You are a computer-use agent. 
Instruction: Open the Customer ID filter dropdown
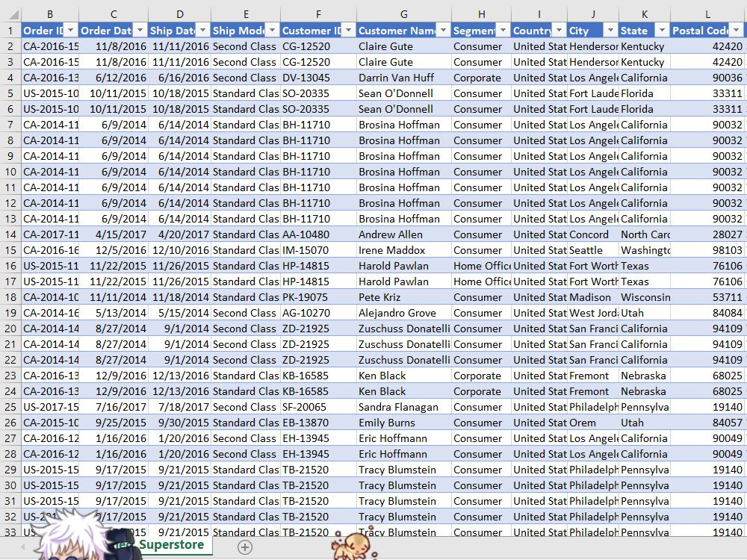pyautogui.click(x=348, y=31)
